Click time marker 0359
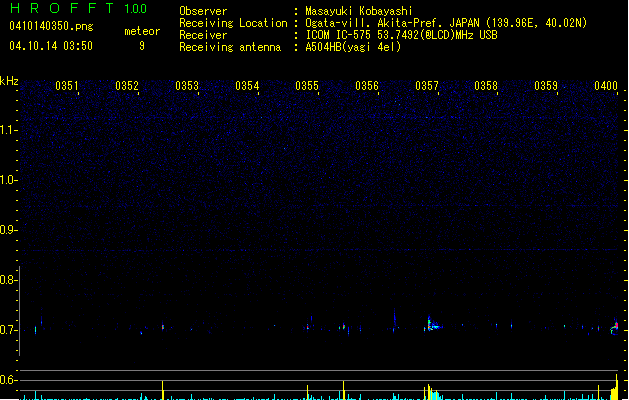This screenshot has height=400, width=629. 546,86
